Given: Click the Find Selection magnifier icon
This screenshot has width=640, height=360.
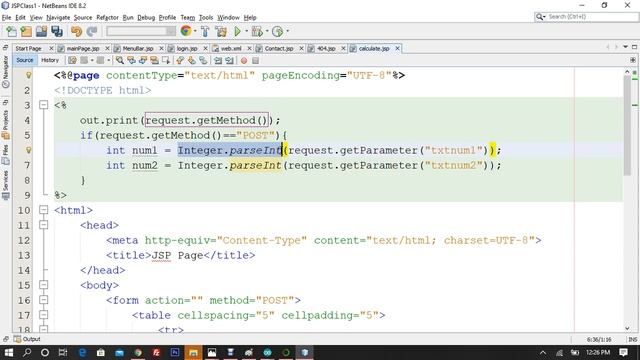Looking at the screenshot, I should click(120, 60).
